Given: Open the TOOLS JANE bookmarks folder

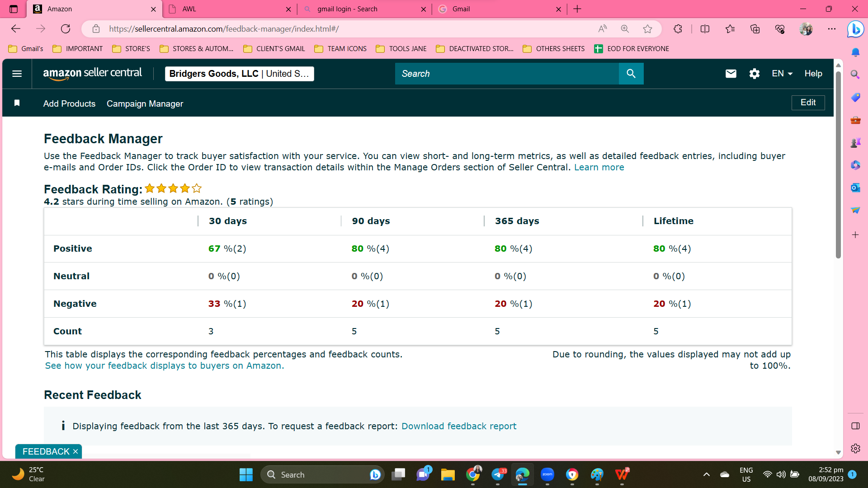Looking at the screenshot, I should (x=401, y=49).
